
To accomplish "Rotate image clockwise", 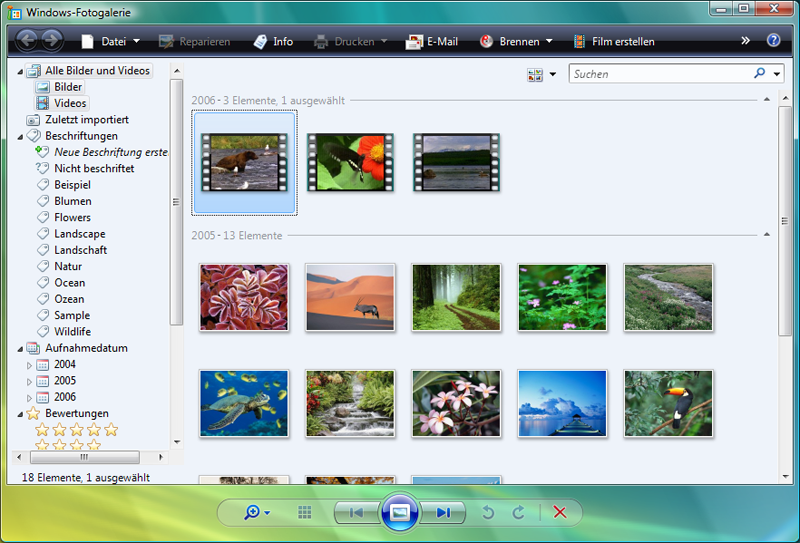I will [x=518, y=513].
